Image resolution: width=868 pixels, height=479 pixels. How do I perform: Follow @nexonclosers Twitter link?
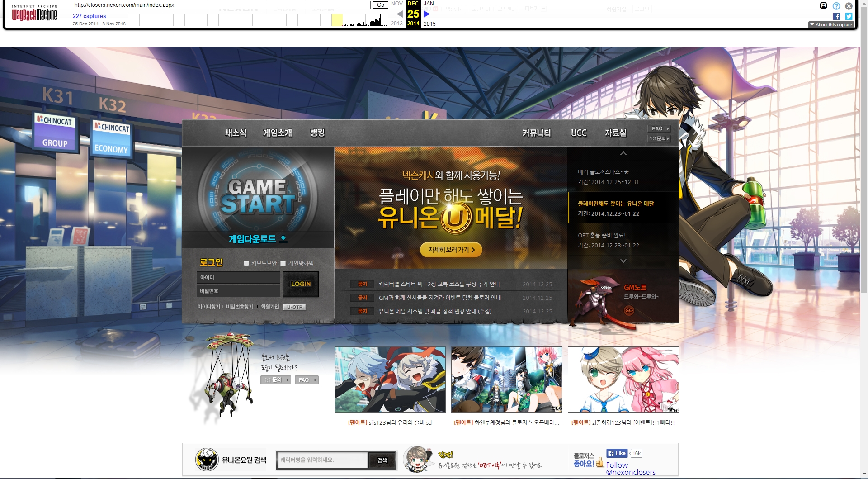click(x=630, y=469)
